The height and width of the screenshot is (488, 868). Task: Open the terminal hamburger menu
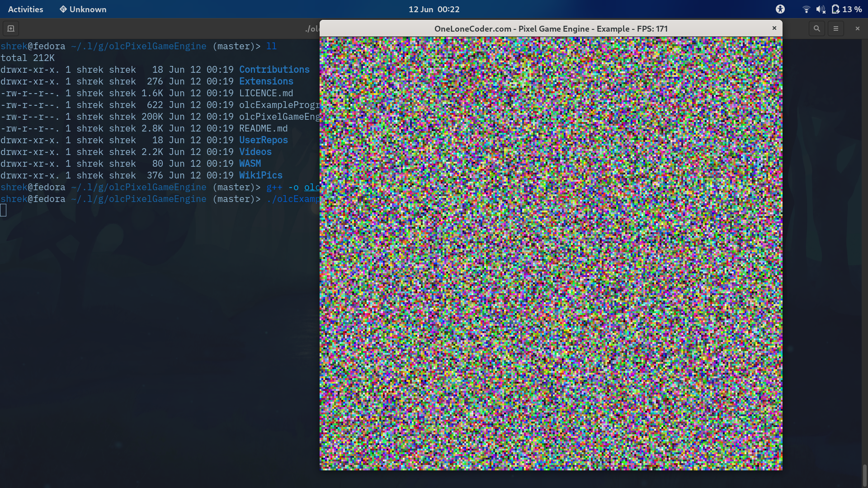click(x=836, y=28)
